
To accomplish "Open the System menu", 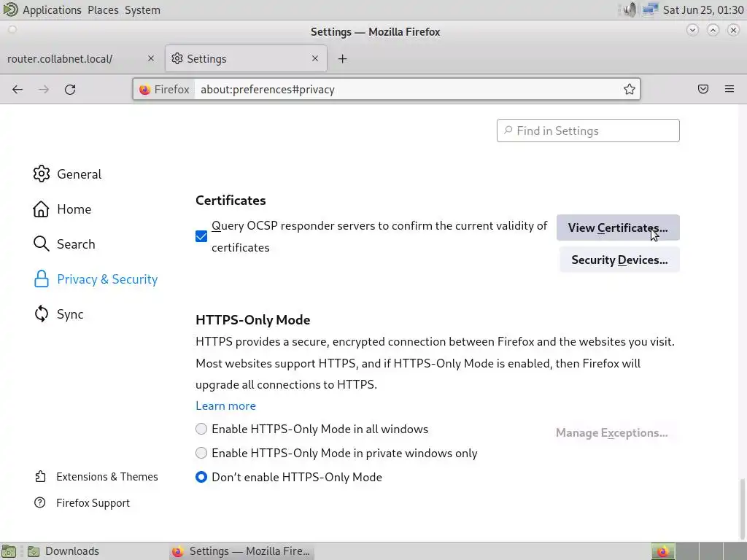I will click(142, 10).
